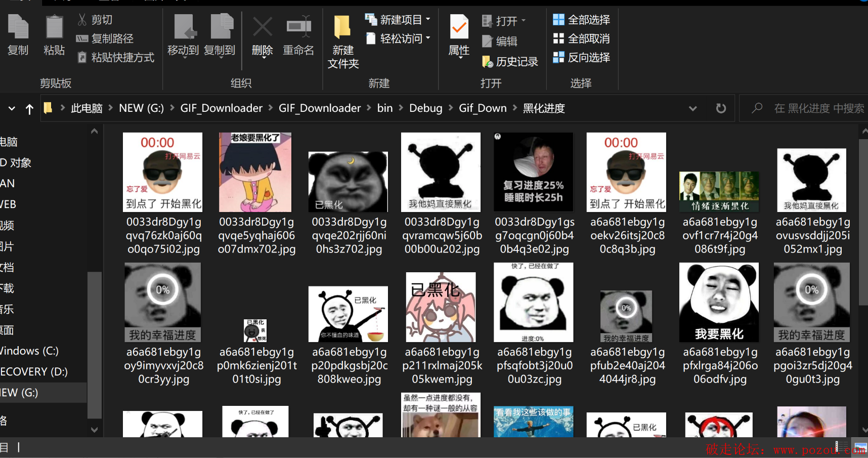868x458 pixels.
Task: Open the Copy to (复制到) menu
Action: [220, 35]
